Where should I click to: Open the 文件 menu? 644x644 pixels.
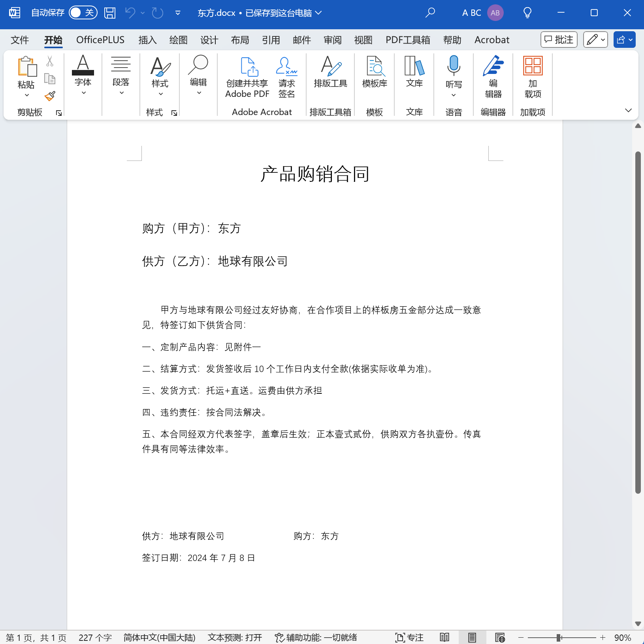point(19,40)
